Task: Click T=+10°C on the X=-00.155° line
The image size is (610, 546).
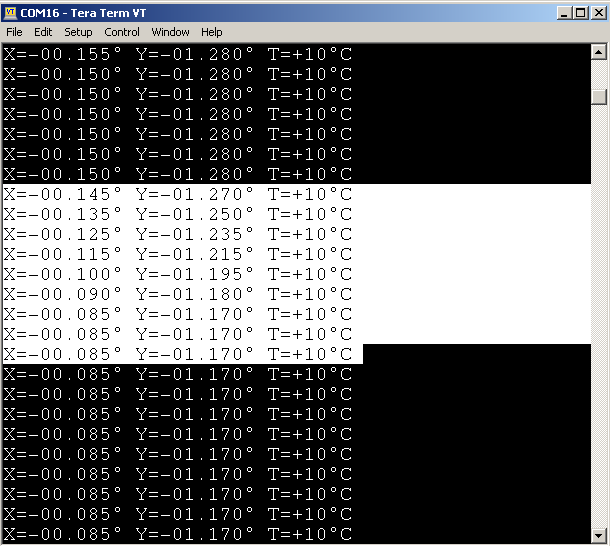Action: [310, 54]
